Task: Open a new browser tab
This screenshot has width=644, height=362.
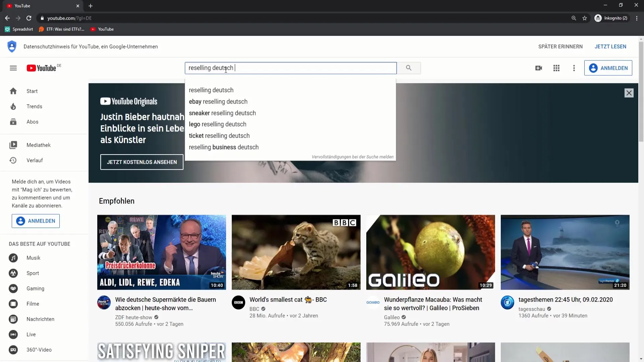Action: [x=91, y=6]
